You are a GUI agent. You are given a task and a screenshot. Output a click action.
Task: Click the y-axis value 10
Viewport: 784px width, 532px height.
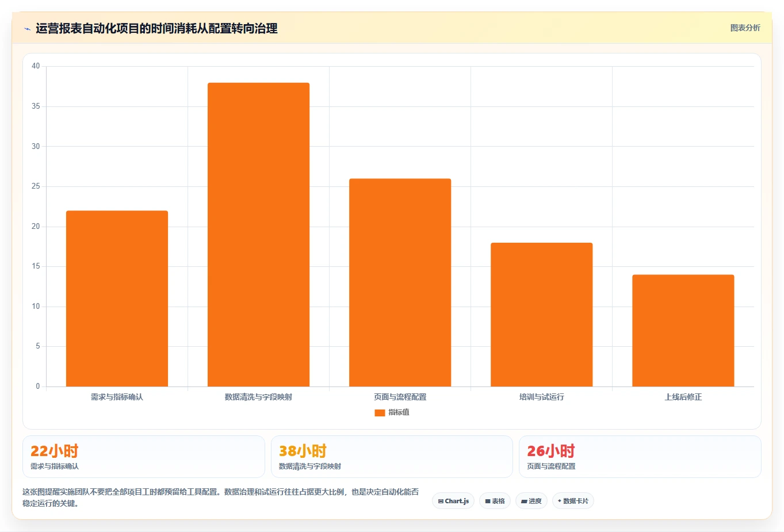click(x=36, y=307)
